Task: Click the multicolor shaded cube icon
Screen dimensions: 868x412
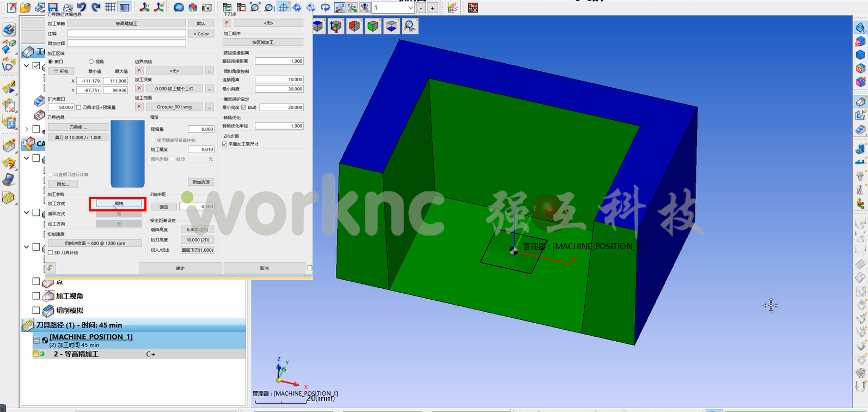Action: [x=193, y=8]
